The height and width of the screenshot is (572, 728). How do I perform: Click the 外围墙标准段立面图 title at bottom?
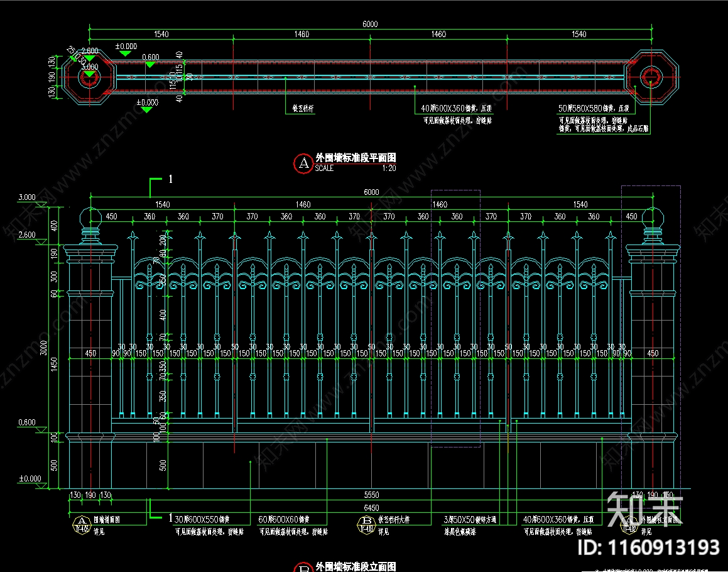pyautogui.click(x=356, y=566)
